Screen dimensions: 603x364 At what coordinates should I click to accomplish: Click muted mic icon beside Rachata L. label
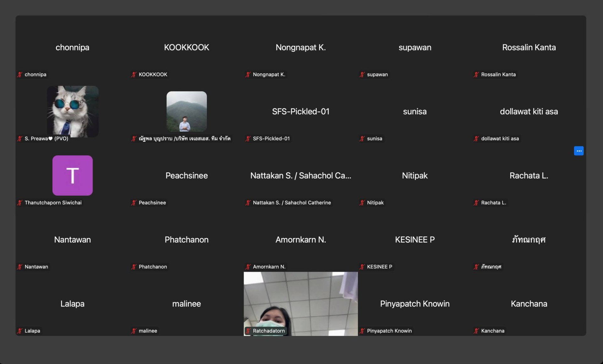[476, 203]
